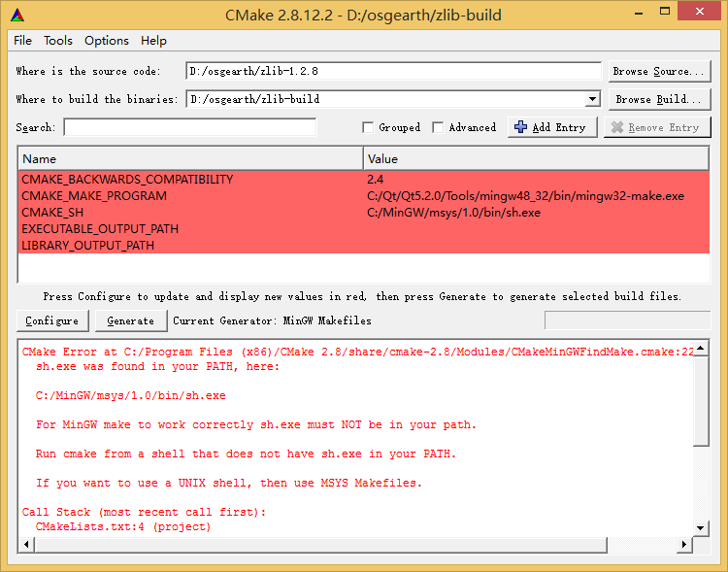Click horizontal scrollbar right arrow
The image size is (728, 572).
[684, 544]
